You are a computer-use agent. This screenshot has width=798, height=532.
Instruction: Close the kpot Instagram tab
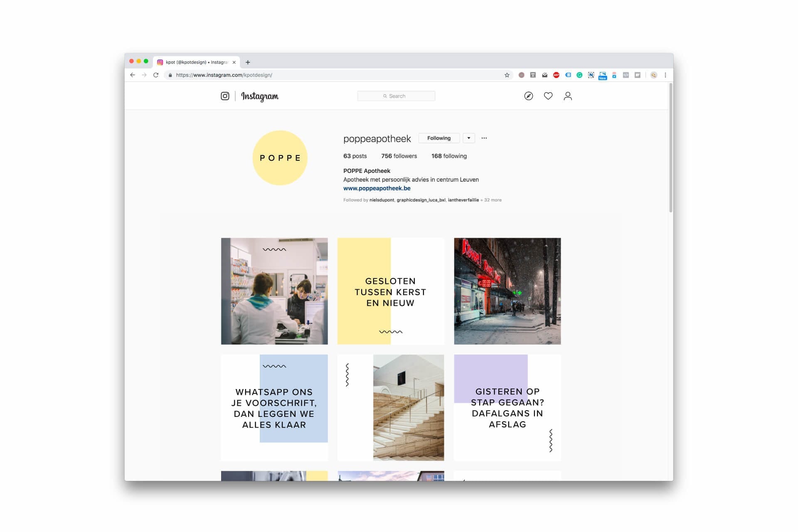click(x=234, y=62)
